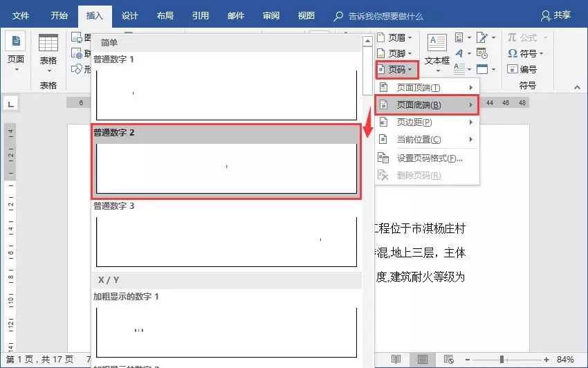Switch to Read Mode view in status bar
Screen dimensions: 588x368
[396, 360]
